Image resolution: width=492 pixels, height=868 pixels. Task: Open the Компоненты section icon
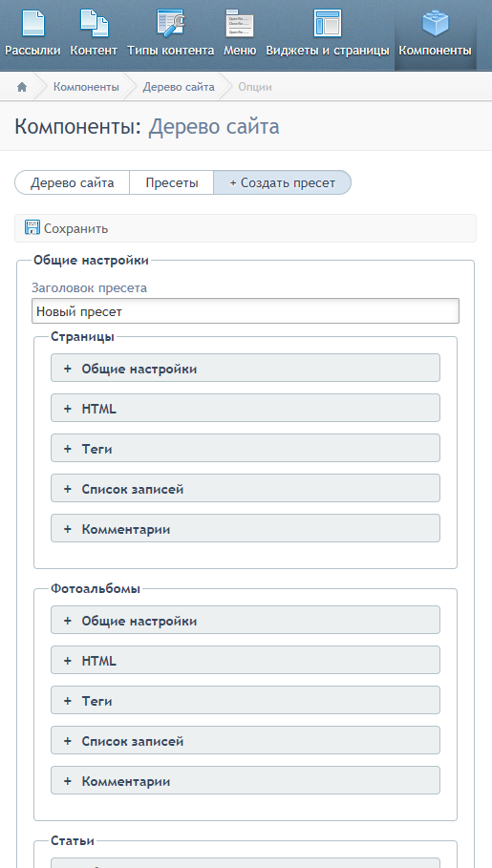pyautogui.click(x=435, y=23)
